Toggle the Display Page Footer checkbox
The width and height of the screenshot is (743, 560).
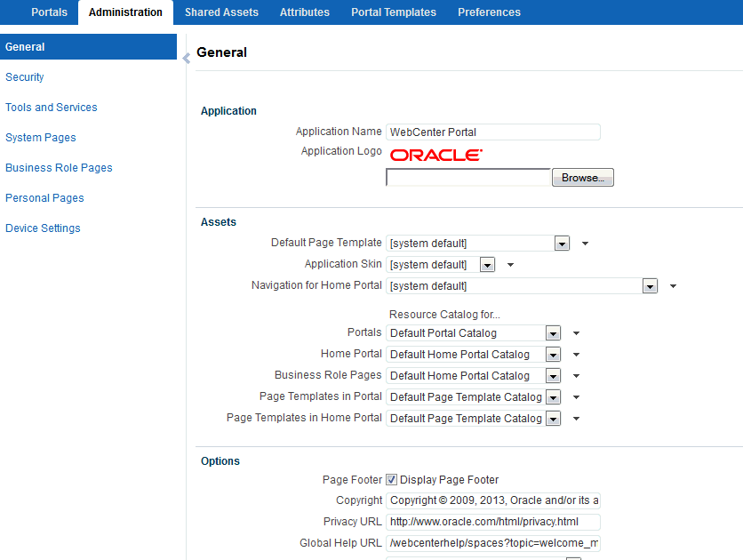point(391,479)
